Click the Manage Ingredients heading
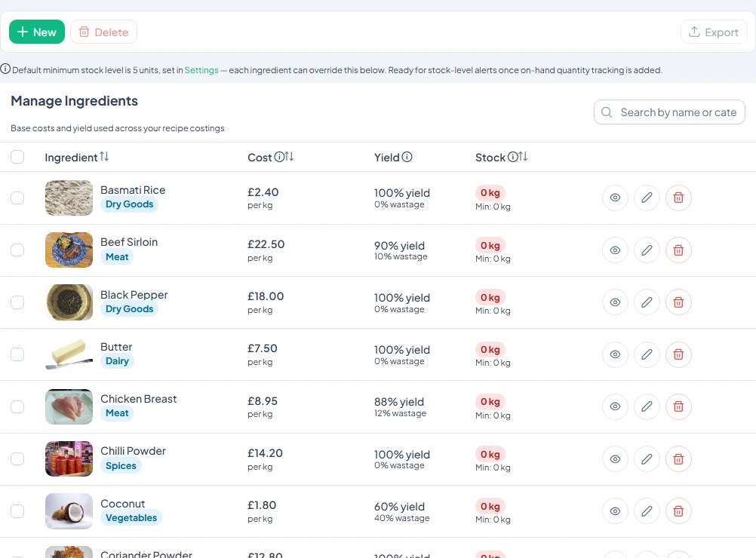The image size is (756, 558). 74,101
